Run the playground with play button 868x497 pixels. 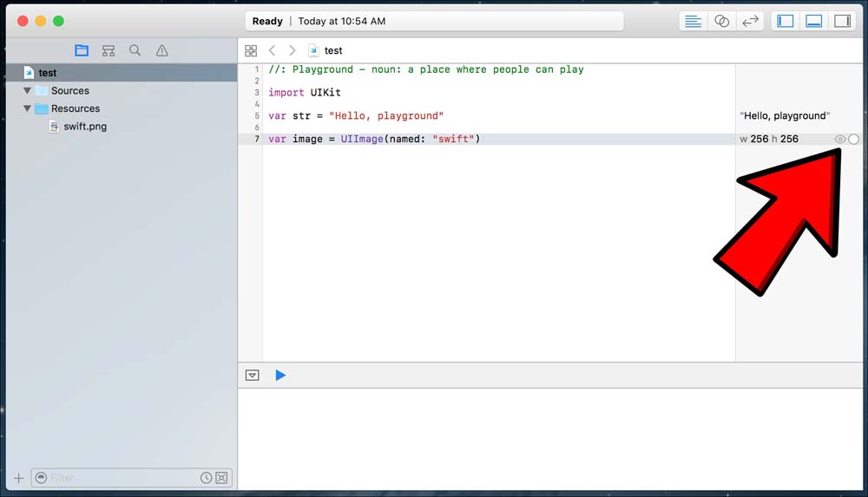point(280,376)
